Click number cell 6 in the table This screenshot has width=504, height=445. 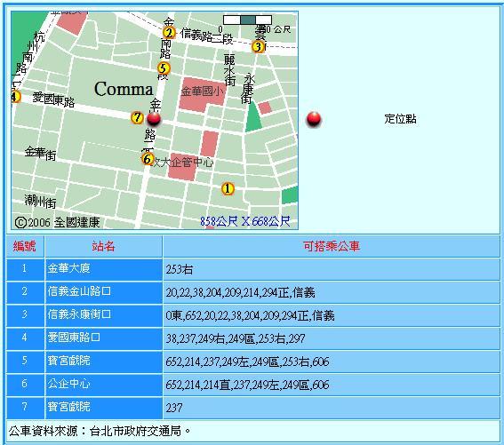(25, 385)
